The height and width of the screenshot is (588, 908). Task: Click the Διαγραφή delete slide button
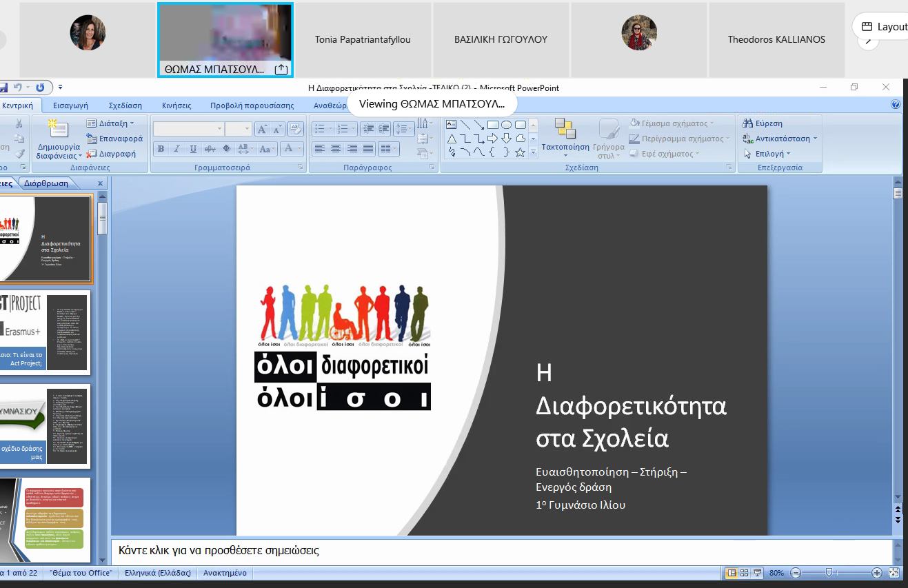[x=111, y=154]
